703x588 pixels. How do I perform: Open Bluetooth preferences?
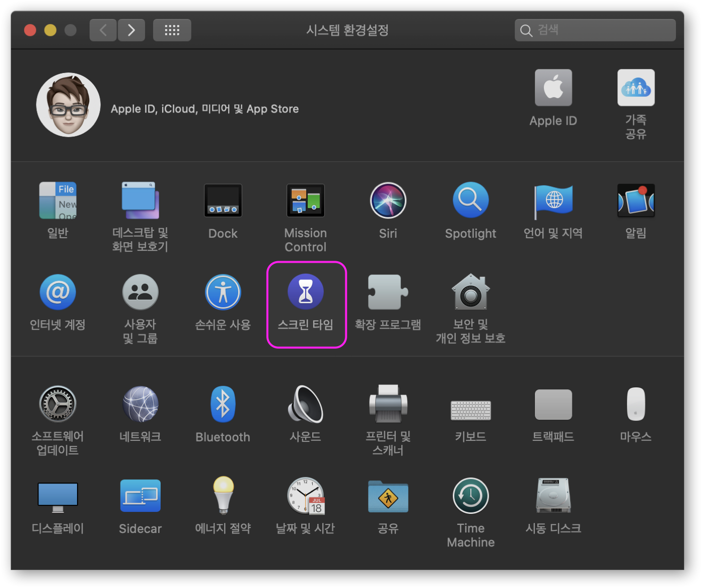click(x=223, y=404)
